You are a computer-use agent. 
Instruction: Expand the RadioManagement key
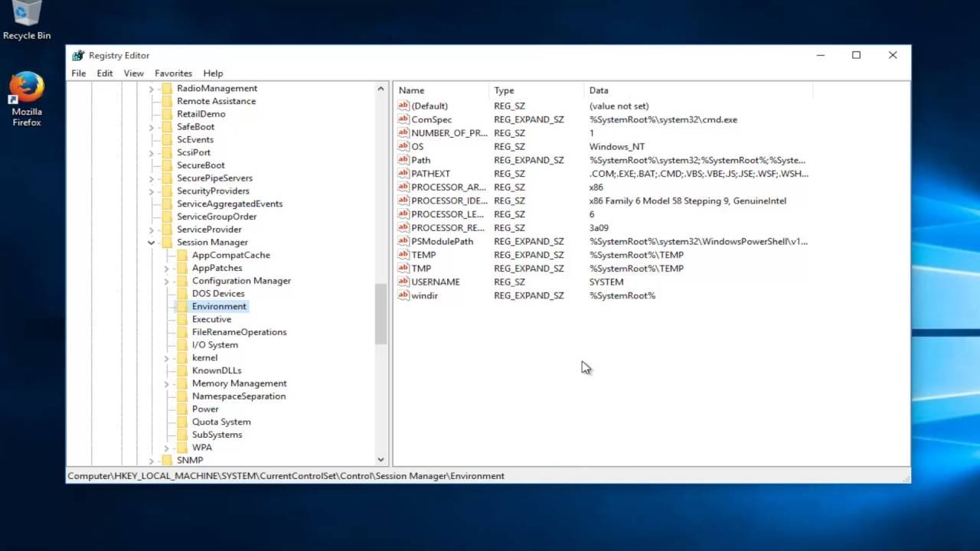[152, 88]
